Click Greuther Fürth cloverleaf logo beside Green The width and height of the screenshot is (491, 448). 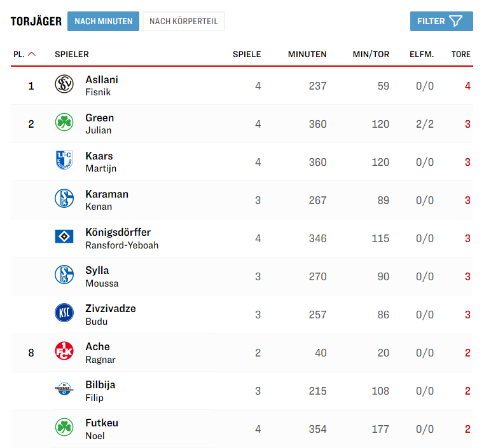64,123
